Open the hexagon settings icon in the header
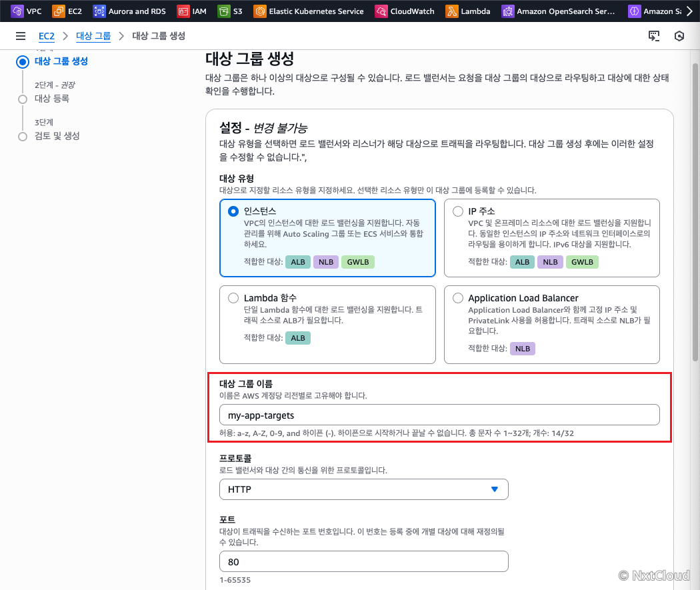The width and height of the screenshot is (700, 590). (x=679, y=36)
